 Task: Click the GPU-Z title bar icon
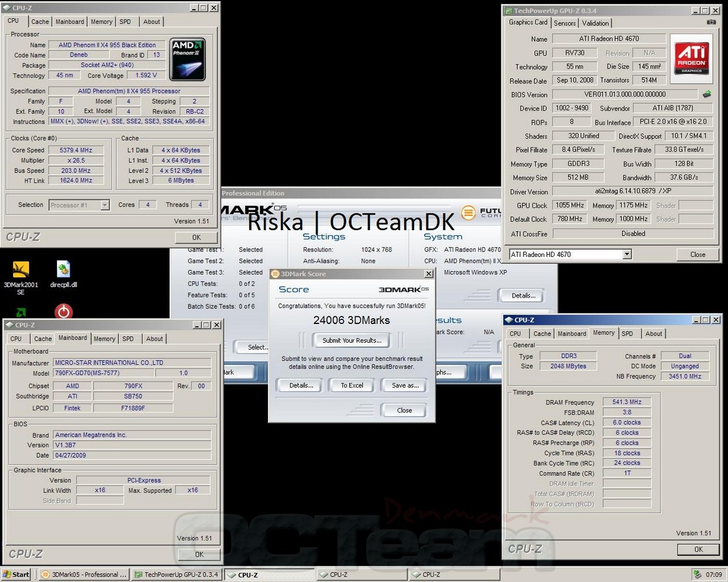[x=509, y=11]
